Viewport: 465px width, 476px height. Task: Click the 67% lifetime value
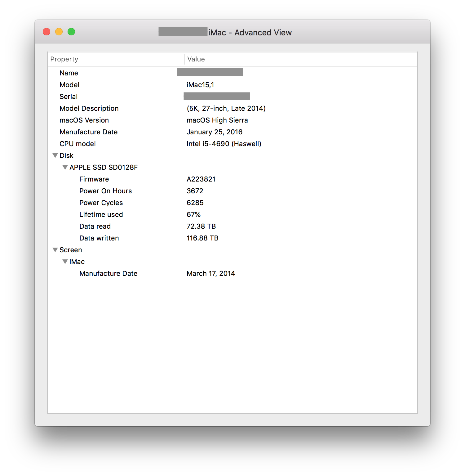click(193, 214)
